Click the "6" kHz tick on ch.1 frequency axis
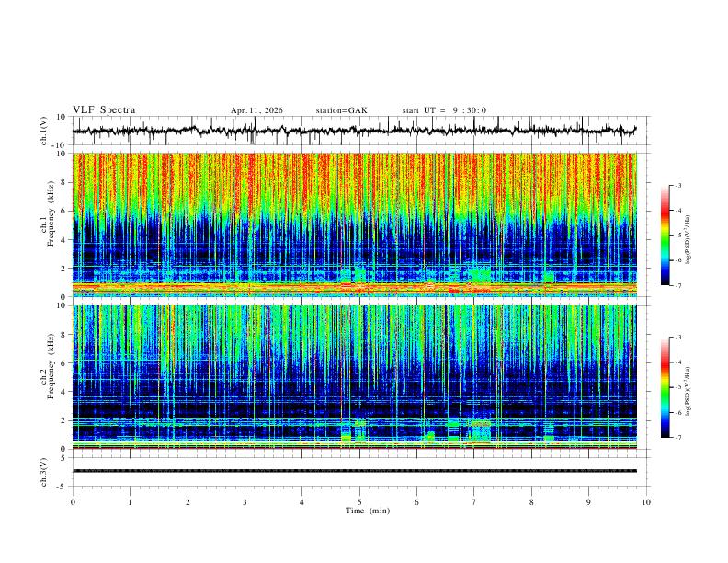Screen dimensions: 728x563 [64, 211]
